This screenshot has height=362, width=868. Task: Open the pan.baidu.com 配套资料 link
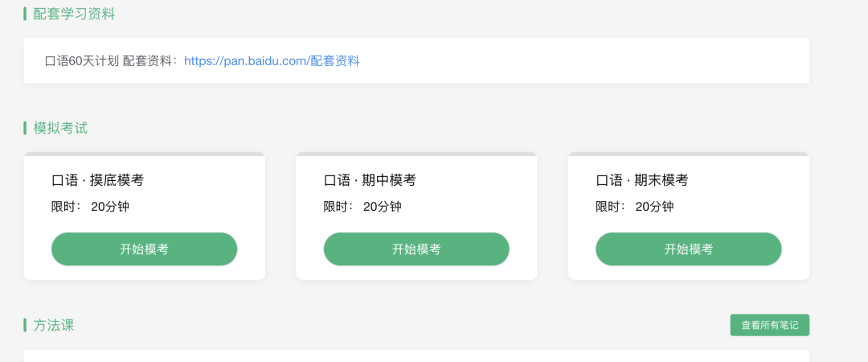[x=272, y=61]
